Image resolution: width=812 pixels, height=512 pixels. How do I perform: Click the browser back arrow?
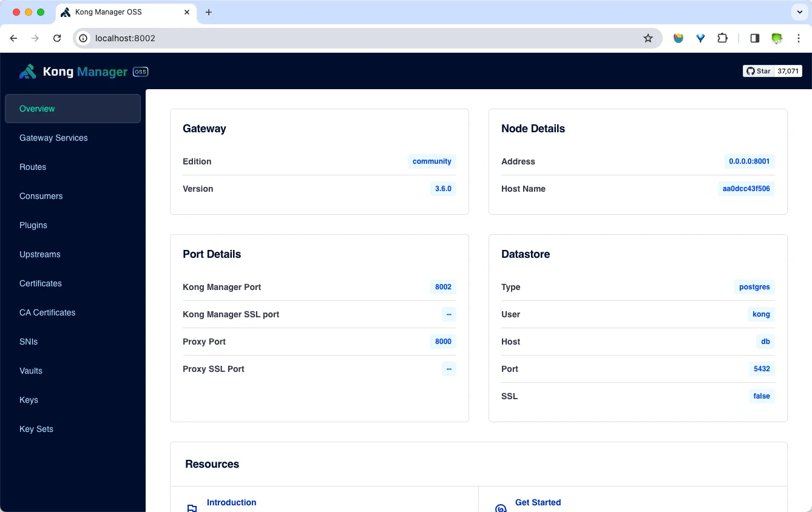[14, 38]
